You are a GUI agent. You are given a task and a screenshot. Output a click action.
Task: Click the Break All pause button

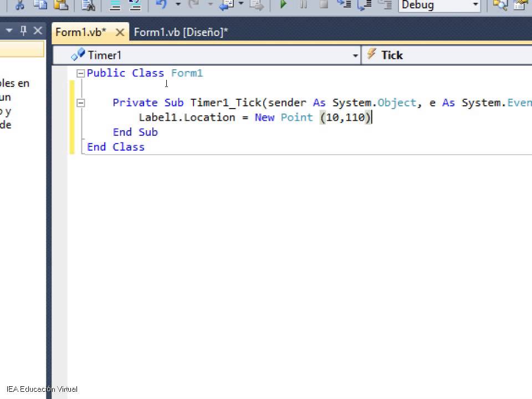pos(303,4)
